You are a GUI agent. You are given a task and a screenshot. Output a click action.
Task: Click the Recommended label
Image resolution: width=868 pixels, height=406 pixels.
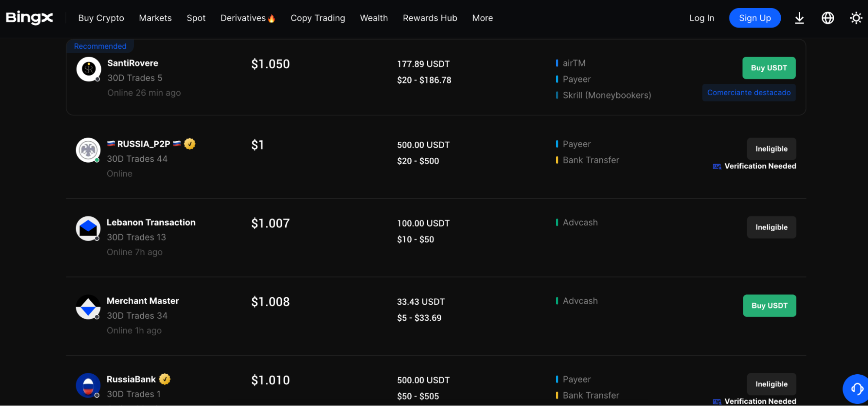click(x=100, y=46)
